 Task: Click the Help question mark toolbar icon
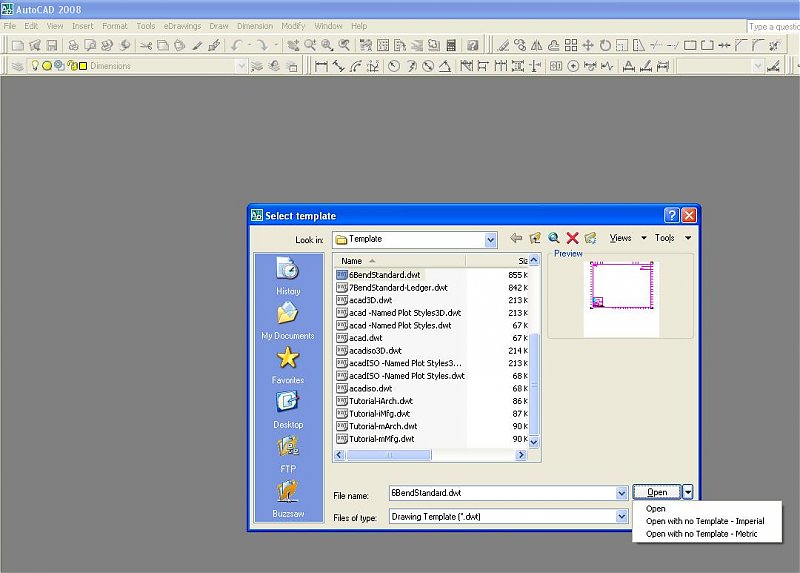(x=473, y=45)
